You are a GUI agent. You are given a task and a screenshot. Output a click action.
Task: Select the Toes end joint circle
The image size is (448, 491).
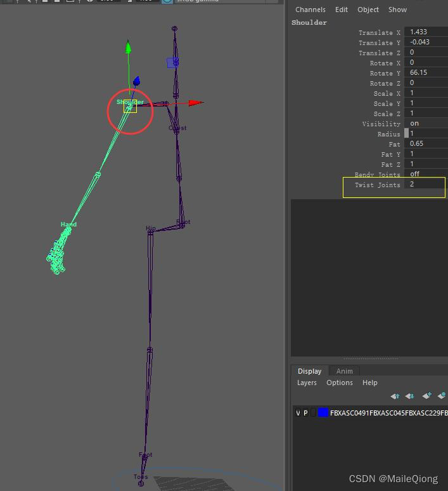(x=141, y=484)
